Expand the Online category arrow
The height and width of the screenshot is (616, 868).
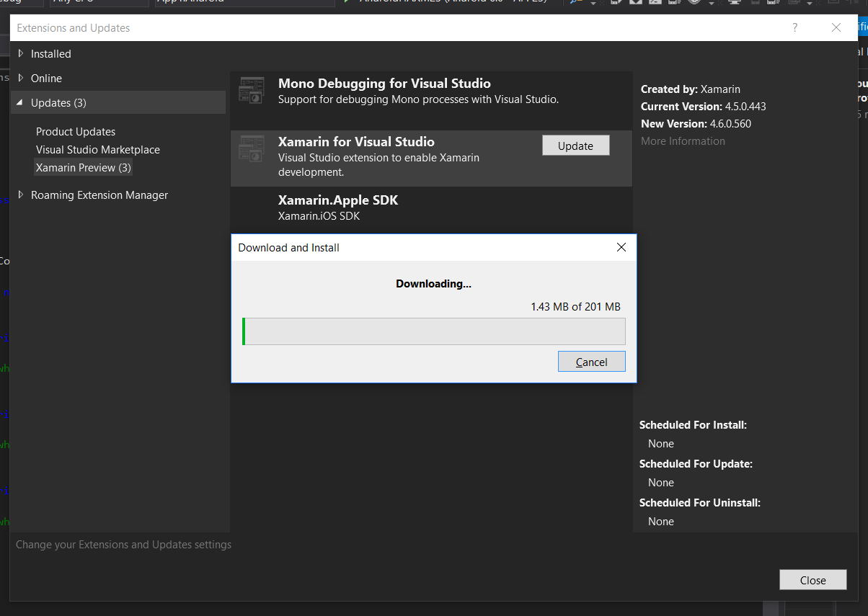coord(21,78)
